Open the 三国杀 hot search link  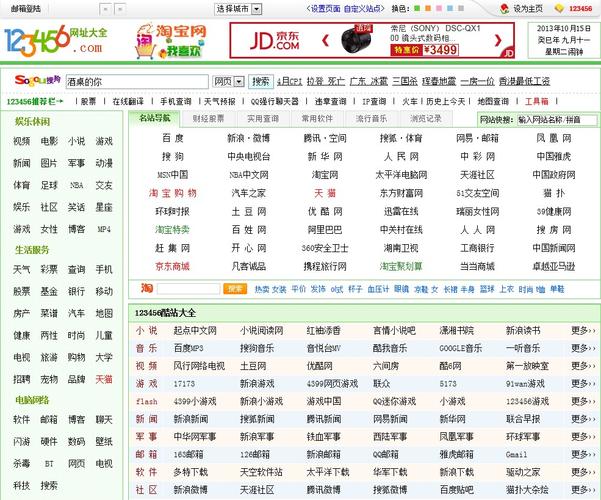(x=405, y=81)
